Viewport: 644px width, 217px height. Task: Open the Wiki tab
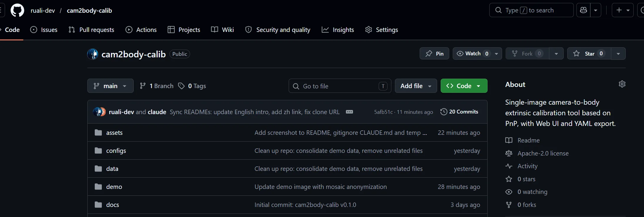pyautogui.click(x=223, y=30)
